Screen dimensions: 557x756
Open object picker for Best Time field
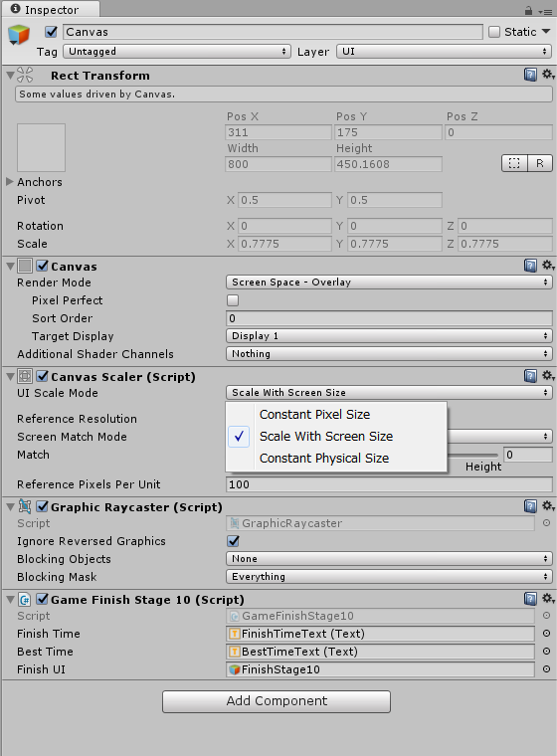546,651
